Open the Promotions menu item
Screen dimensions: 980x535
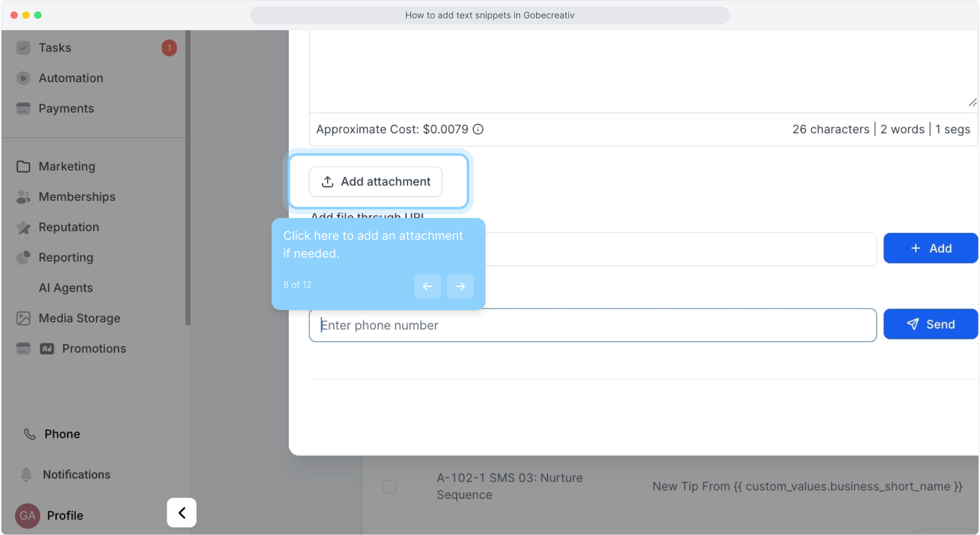point(94,349)
